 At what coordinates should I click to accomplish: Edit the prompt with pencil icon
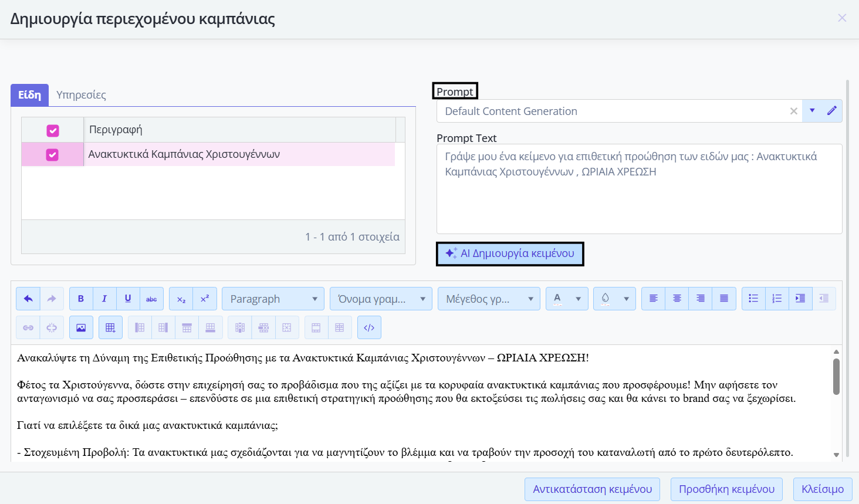pos(832,111)
